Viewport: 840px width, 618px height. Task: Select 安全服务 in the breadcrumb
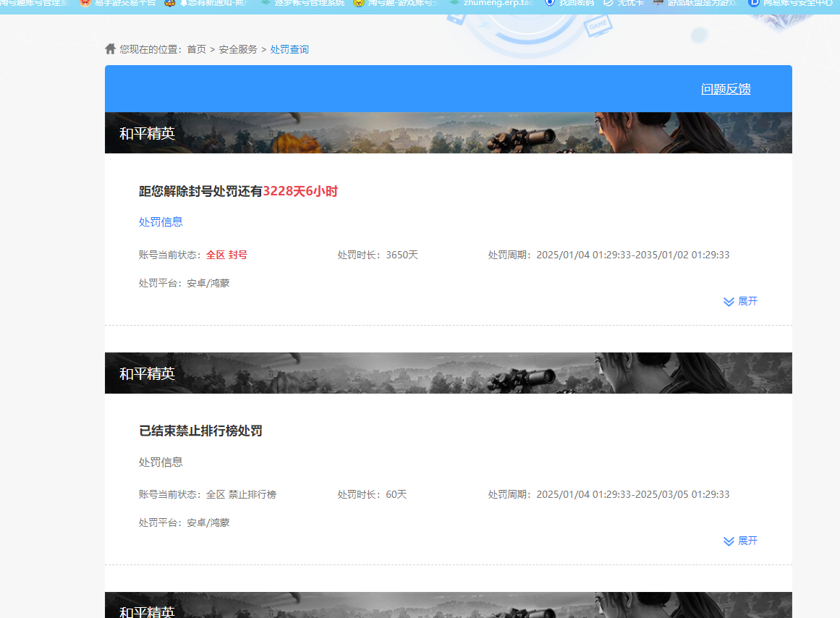(238, 48)
